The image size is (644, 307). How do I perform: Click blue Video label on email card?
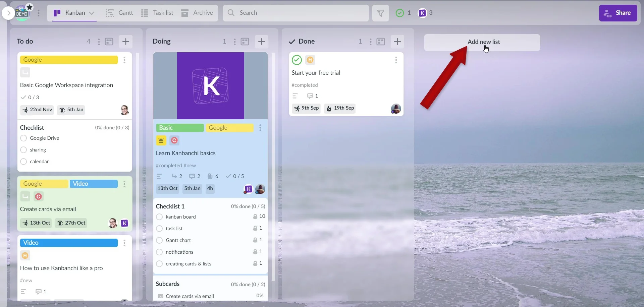[94, 184]
